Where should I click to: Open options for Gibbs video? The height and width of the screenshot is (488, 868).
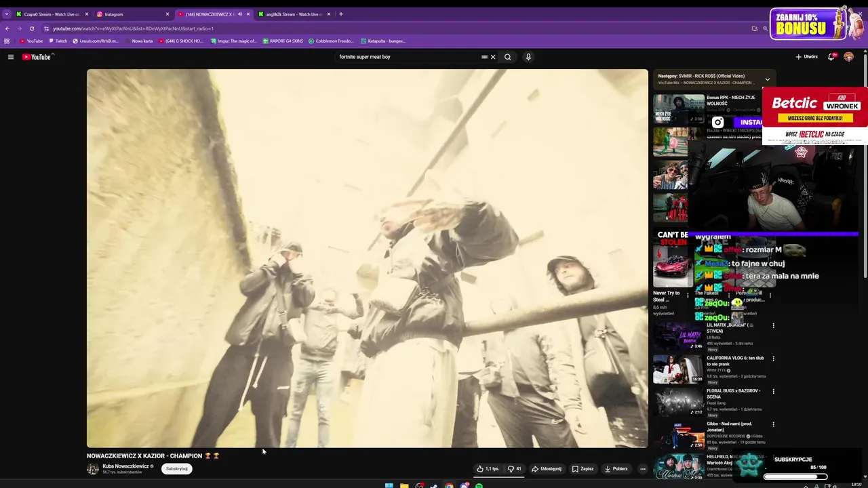773,425
